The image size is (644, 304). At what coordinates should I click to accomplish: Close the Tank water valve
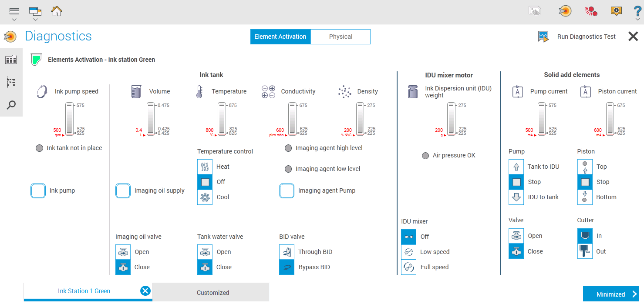[x=205, y=267]
